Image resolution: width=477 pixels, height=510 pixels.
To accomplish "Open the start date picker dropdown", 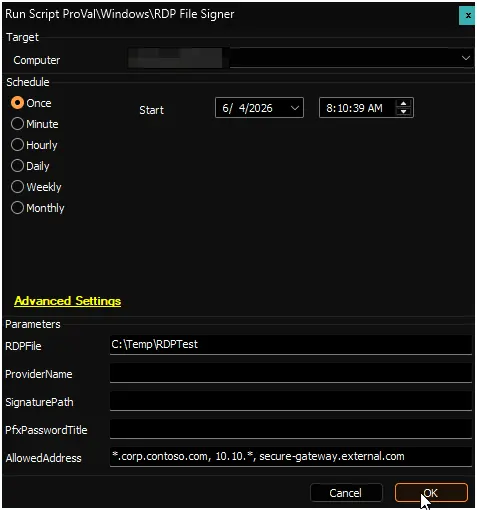I will click(295, 108).
